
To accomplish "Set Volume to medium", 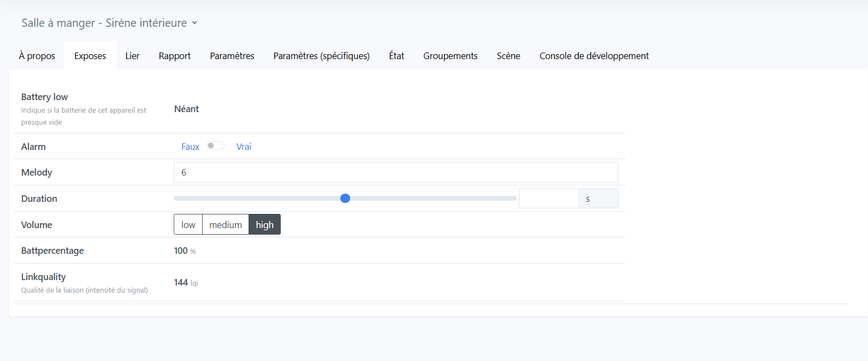I will 225,225.
